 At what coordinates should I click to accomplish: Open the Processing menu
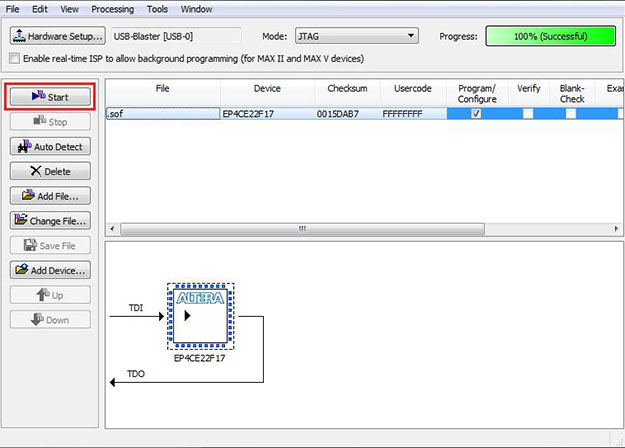(112, 9)
